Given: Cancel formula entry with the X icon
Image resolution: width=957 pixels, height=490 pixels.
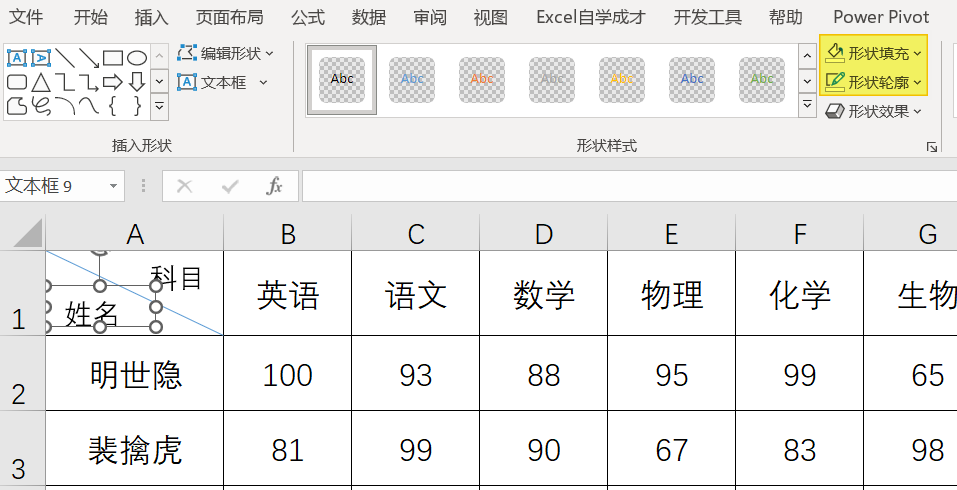Looking at the screenshot, I should point(184,186).
